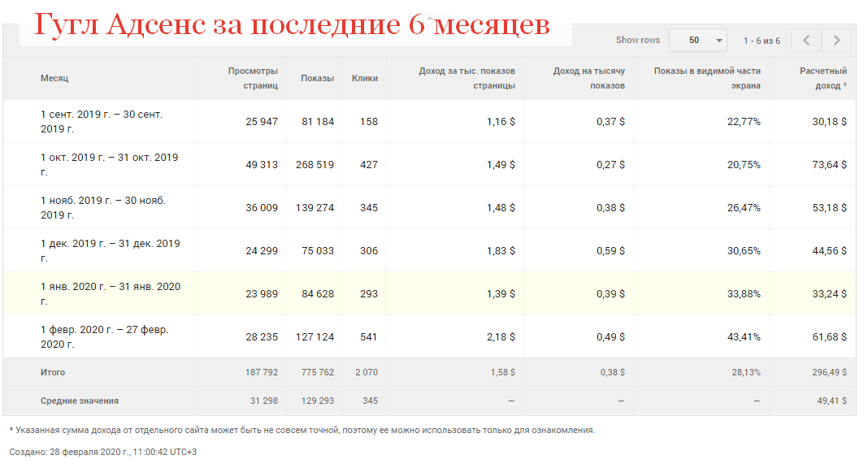Click clicks value 427

[x=369, y=165]
